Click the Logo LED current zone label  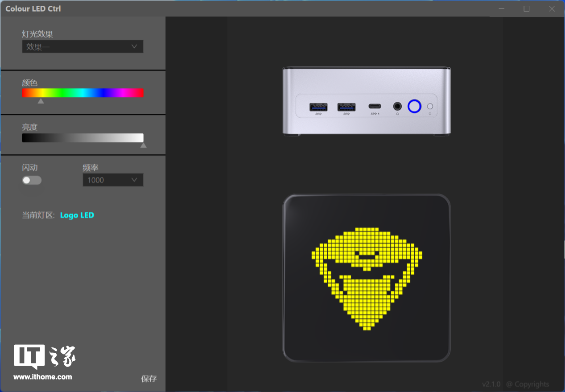pos(77,215)
